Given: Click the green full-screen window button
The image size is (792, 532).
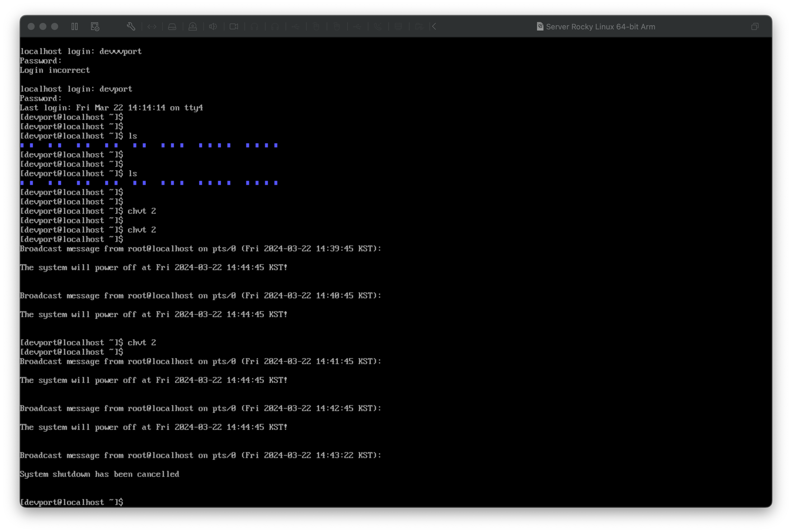Looking at the screenshot, I should tap(55, 26).
